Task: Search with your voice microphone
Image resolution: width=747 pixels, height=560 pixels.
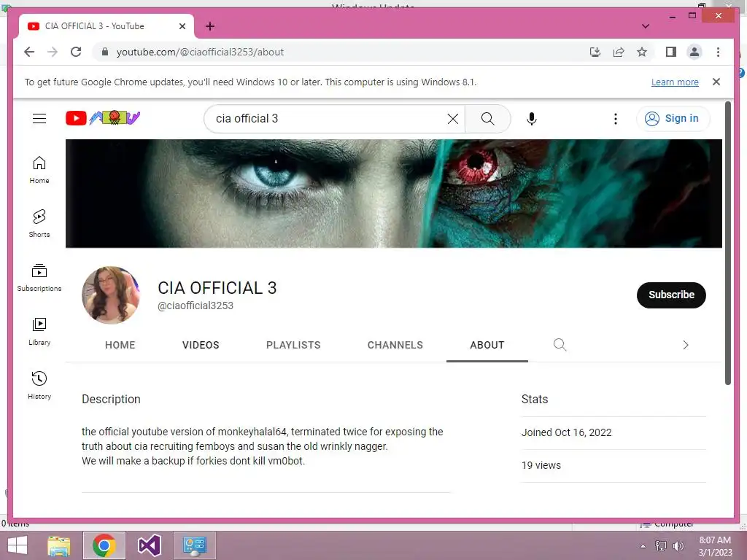Action: (532, 119)
